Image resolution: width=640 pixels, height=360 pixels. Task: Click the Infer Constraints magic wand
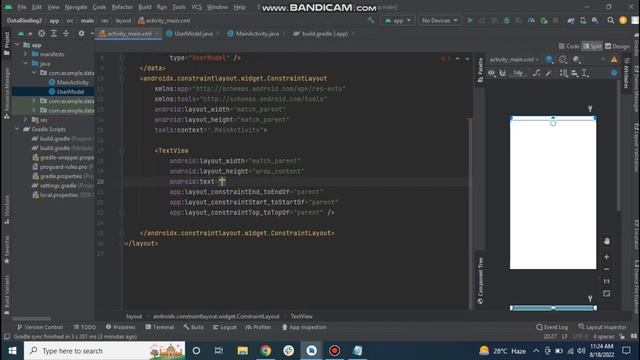(549, 73)
